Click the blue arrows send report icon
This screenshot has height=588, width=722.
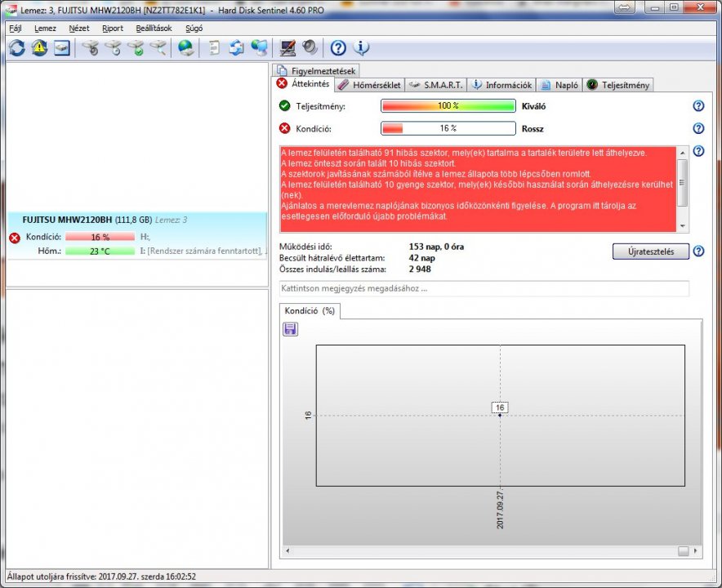[237, 48]
